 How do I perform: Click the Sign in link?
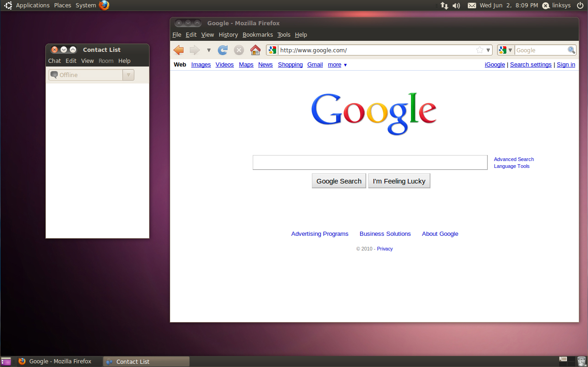tap(566, 65)
